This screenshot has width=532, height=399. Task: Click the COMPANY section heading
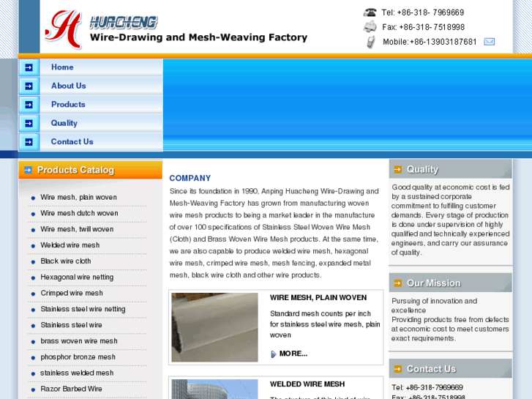(190, 179)
